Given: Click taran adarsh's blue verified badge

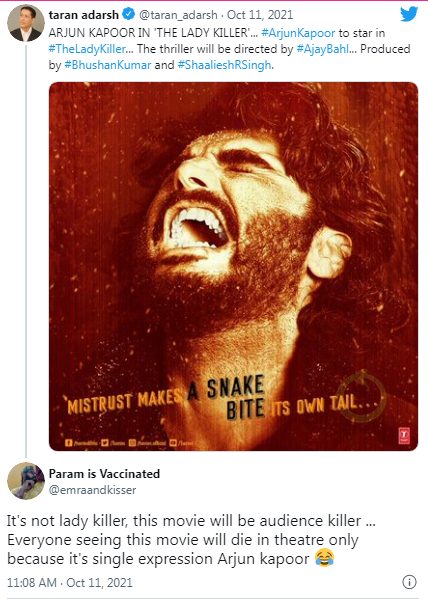Looking at the screenshot, I should tap(129, 14).
